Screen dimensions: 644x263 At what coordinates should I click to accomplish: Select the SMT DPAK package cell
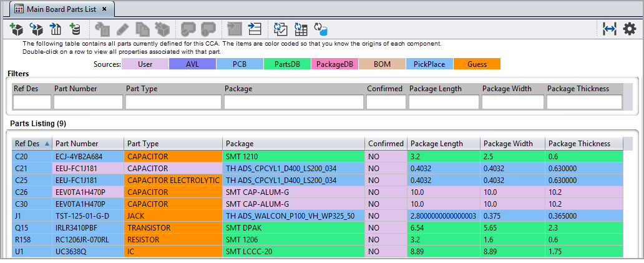[294, 227]
